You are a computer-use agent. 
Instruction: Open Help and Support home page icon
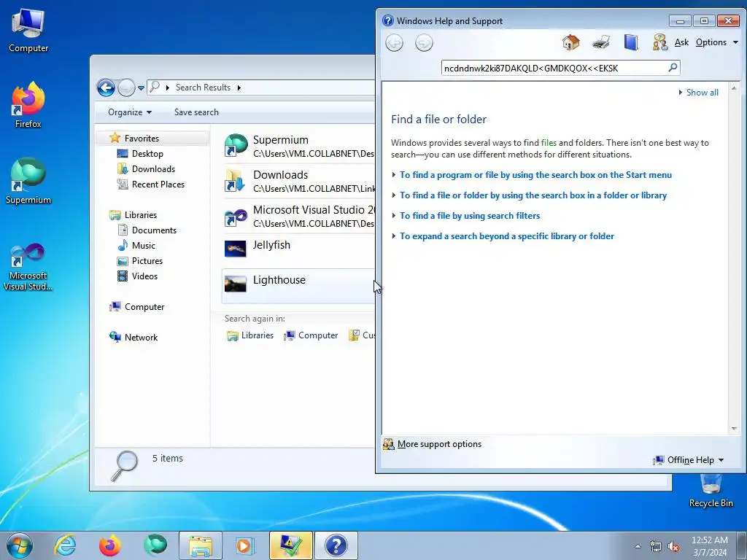570,42
